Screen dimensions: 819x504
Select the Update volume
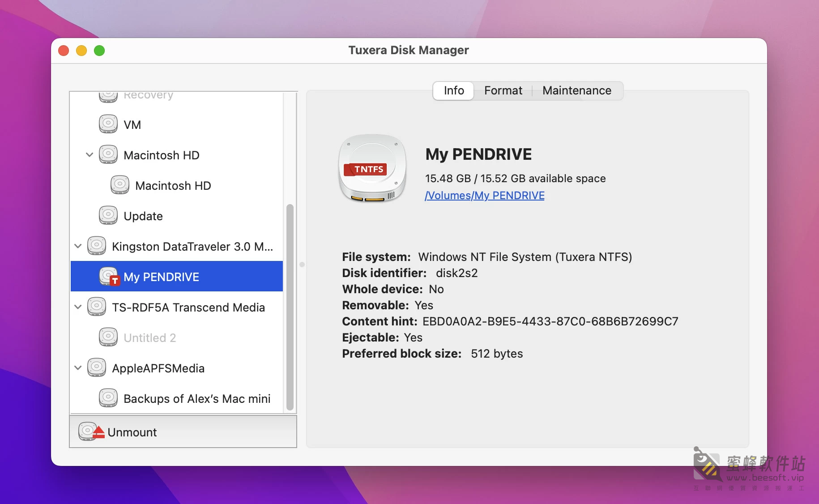[177, 216]
